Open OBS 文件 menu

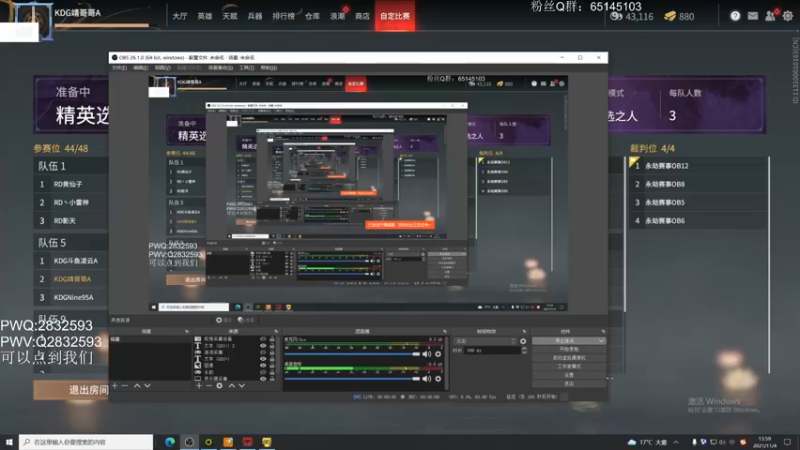click(x=119, y=68)
